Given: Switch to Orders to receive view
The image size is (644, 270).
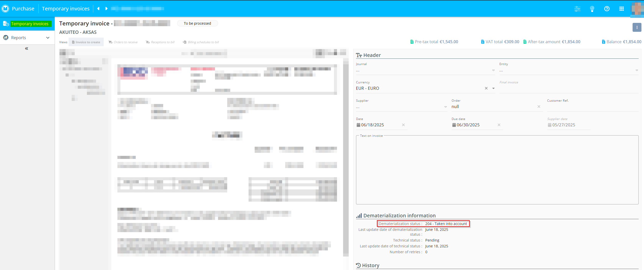Looking at the screenshot, I should coord(123,42).
